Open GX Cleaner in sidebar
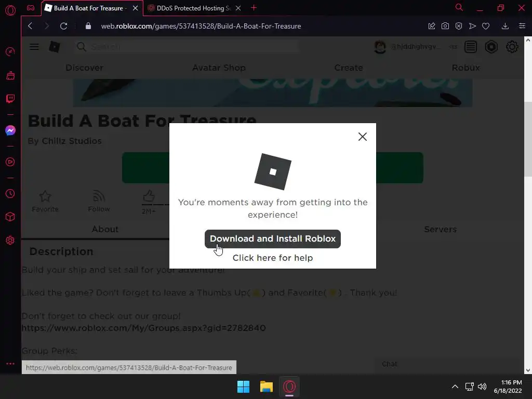 (x=10, y=75)
